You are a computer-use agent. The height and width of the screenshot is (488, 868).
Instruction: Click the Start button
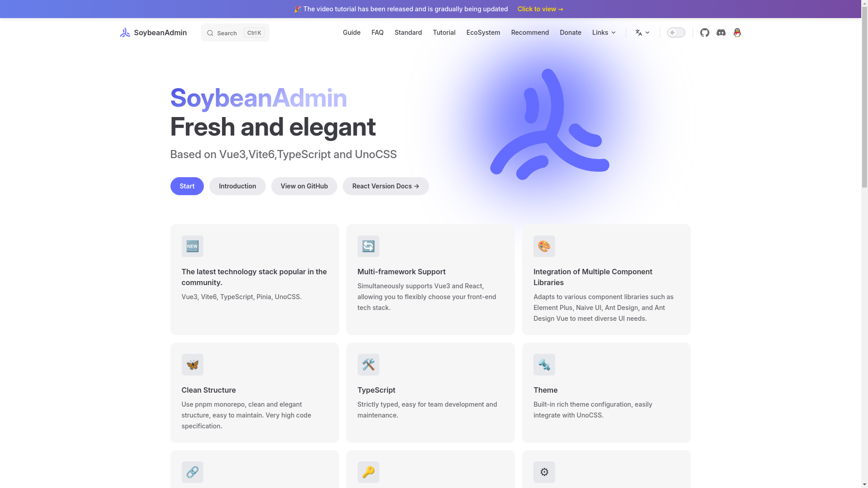click(187, 186)
